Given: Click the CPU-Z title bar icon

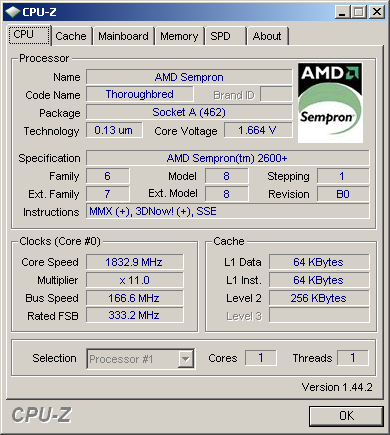Looking at the screenshot, I should tap(13, 12).
